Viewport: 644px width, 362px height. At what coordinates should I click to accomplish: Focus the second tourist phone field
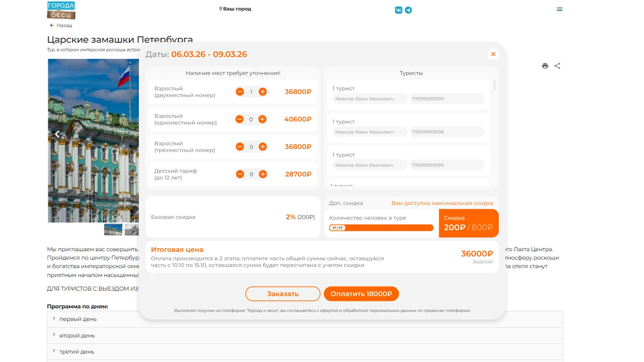point(447,132)
